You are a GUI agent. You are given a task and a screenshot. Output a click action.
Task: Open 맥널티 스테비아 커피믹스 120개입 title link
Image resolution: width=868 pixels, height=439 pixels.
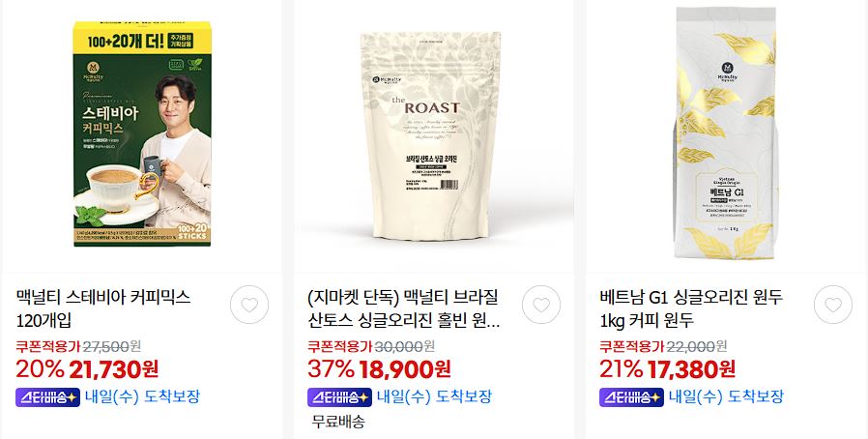point(103,308)
